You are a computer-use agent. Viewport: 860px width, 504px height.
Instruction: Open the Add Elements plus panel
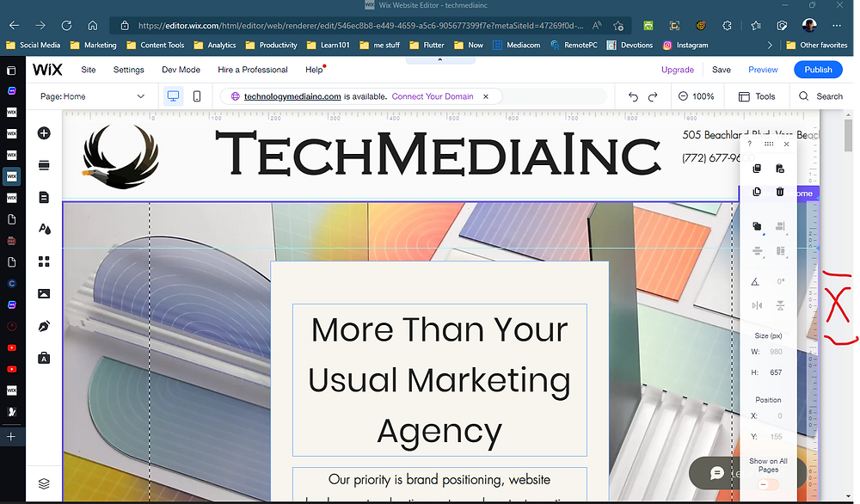(44, 133)
